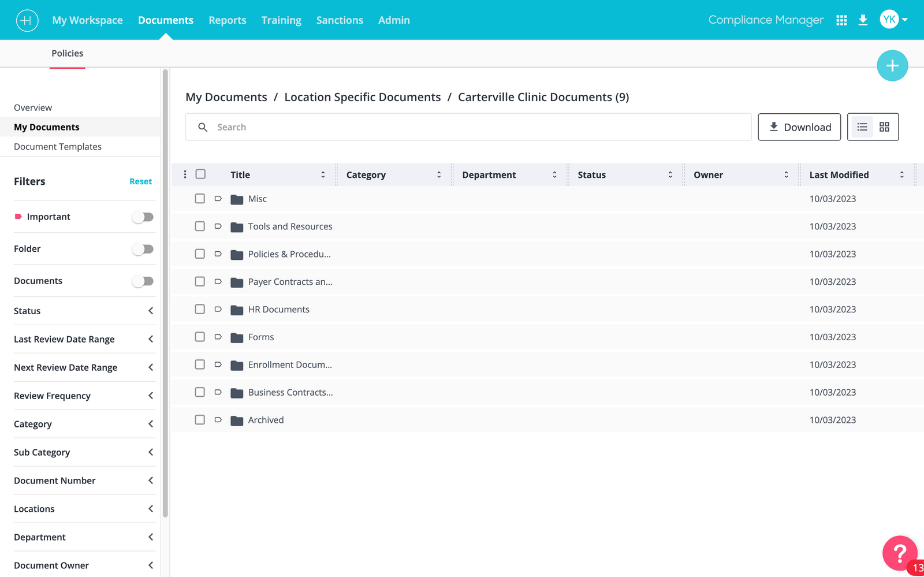This screenshot has height=577, width=924.
Task: Sort by Title column arrows
Action: tap(323, 175)
